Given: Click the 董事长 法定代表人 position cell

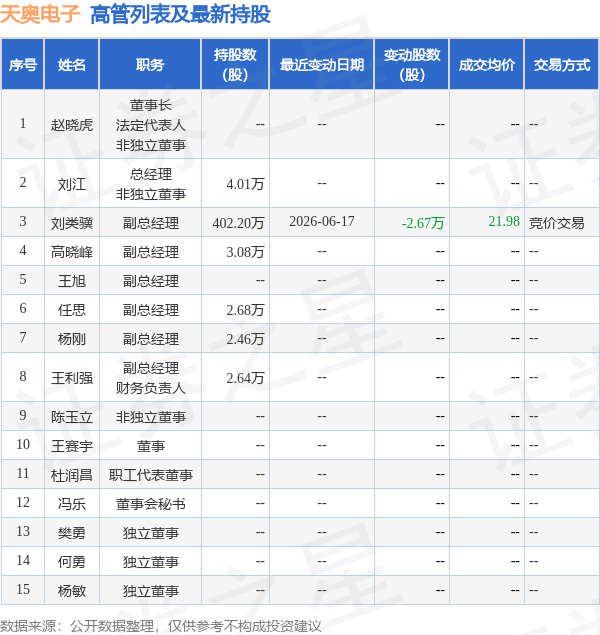Looking at the screenshot, I should 151,125.
